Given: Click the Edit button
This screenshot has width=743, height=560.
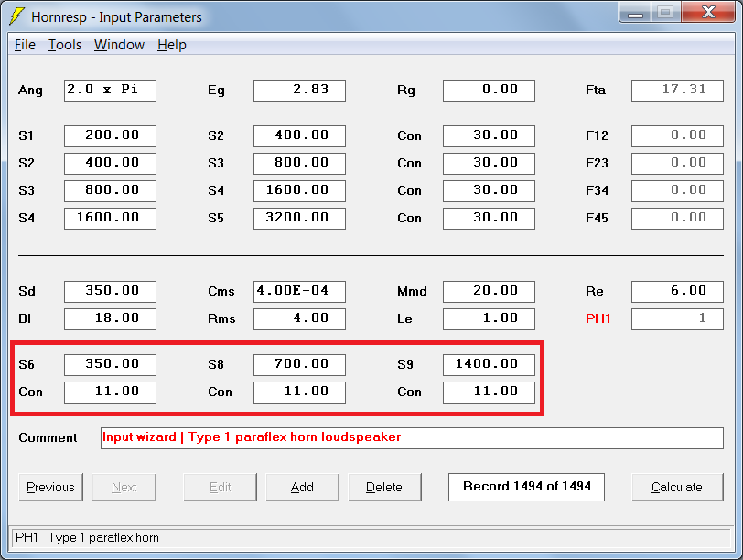Looking at the screenshot, I should tap(220, 487).
